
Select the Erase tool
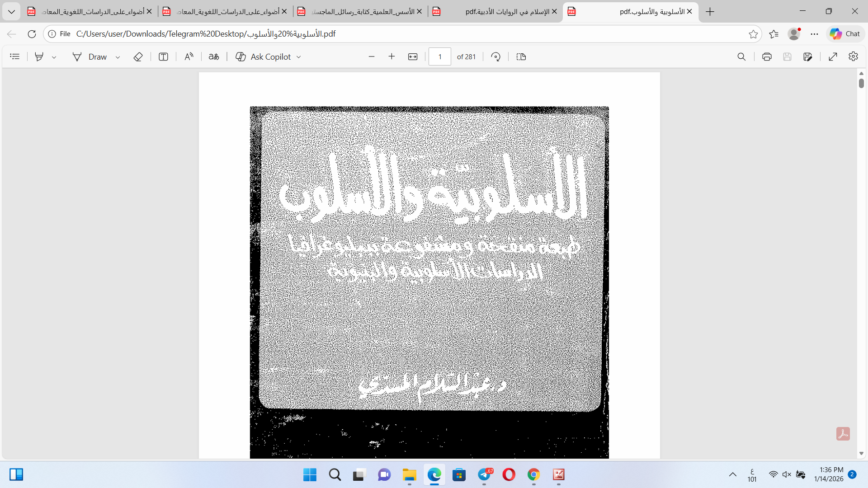[138, 56]
